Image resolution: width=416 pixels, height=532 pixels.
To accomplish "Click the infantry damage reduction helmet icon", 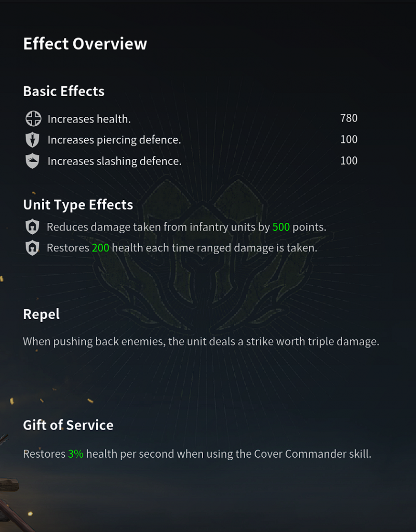I will click(x=32, y=227).
